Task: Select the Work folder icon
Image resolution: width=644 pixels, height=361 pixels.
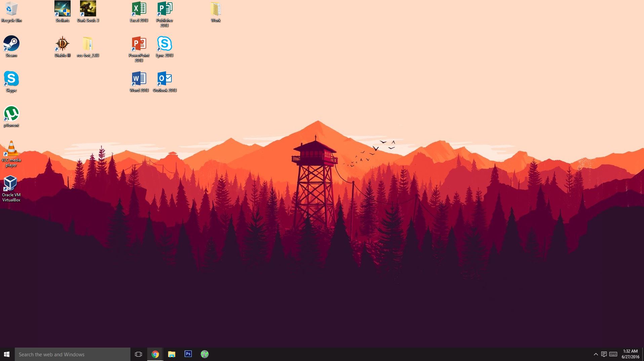Action: [x=216, y=12]
